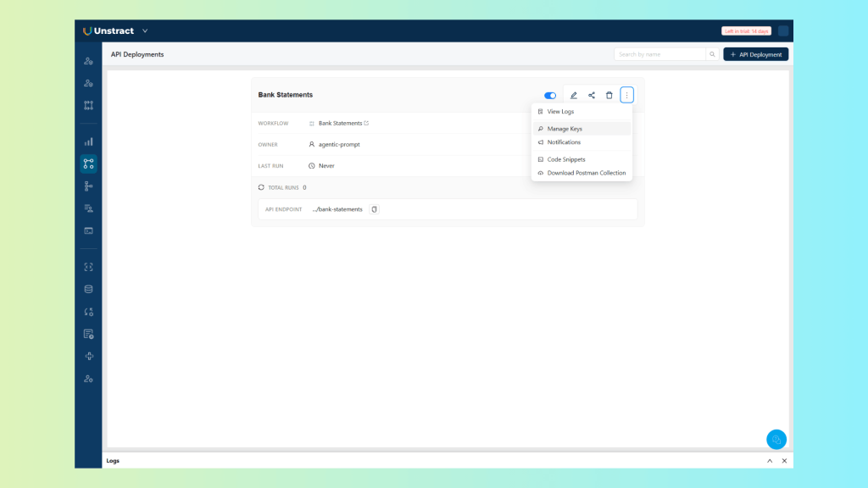Click the Search by name input field
Viewport: 868px width, 488px height.
[660, 54]
